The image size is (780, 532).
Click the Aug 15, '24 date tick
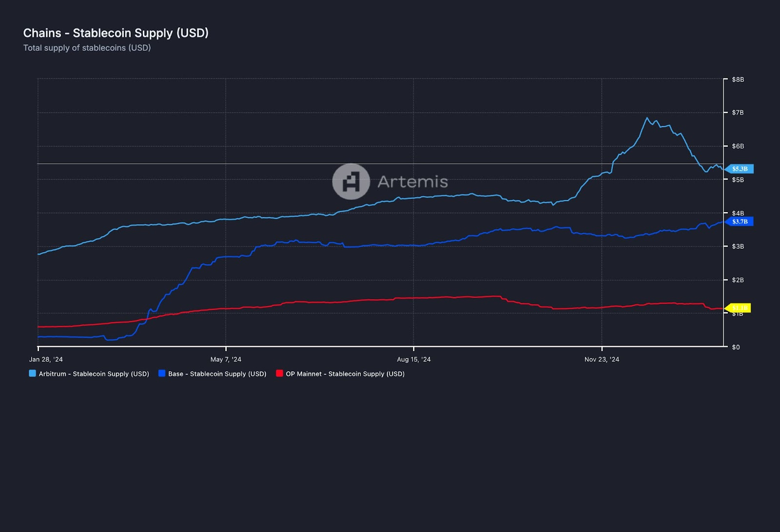(414, 359)
